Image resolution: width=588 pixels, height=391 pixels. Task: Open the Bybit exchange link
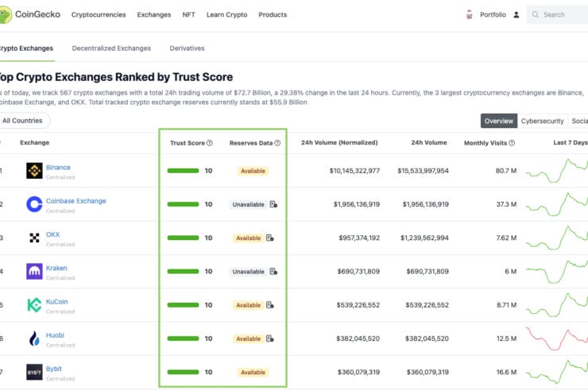pyautogui.click(x=54, y=369)
